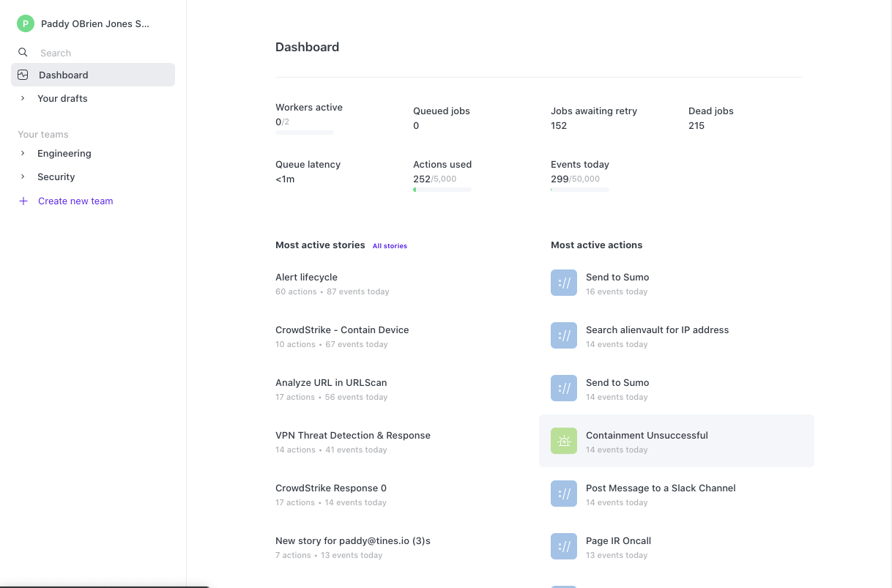Click the Post Message to Slack icon

[564, 494]
